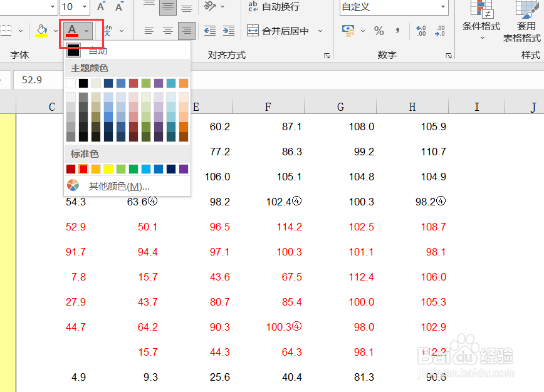
Task: Pick standard red color swatch
Action: (83, 169)
